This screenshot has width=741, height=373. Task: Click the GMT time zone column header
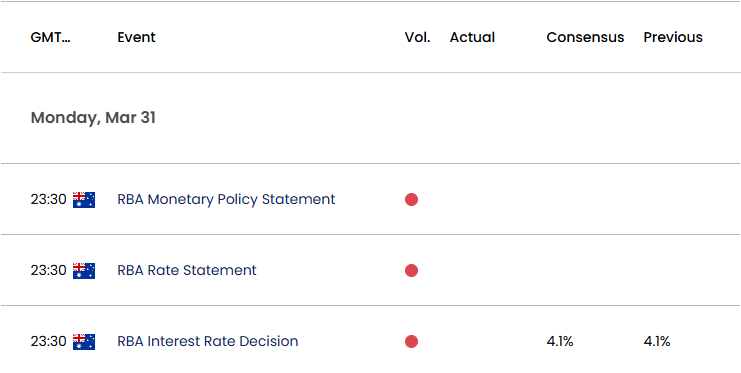pyautogui.click(x=51, y=37)
